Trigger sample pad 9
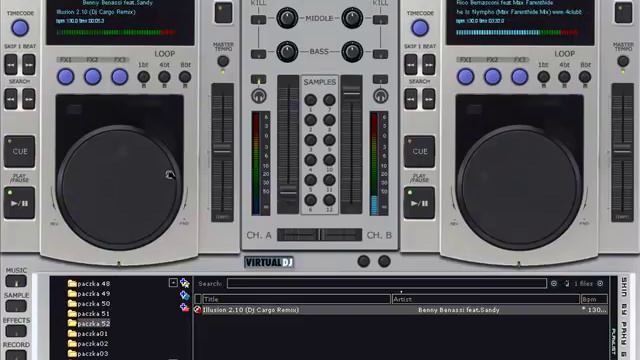Viewport: 640px width, 360px height. tap(329, 140)
